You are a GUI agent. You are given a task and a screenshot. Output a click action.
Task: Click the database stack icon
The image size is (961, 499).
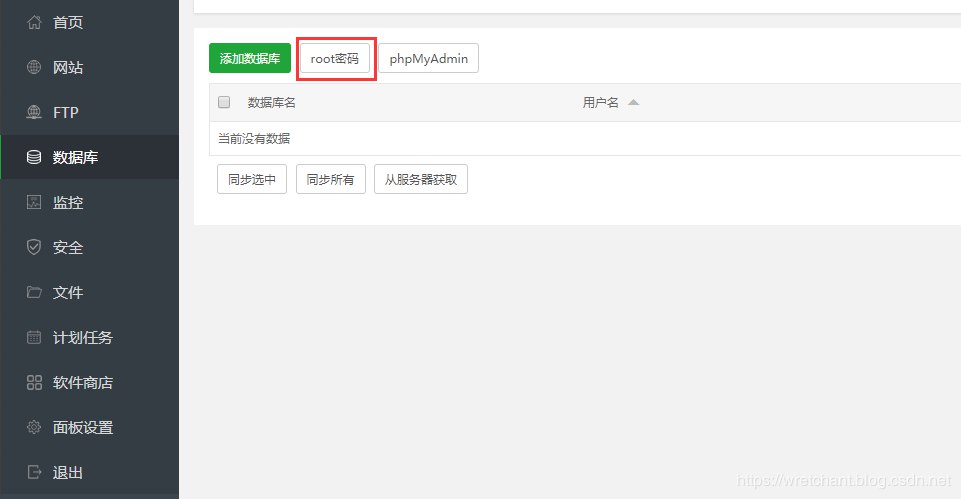tap(34, 157)
